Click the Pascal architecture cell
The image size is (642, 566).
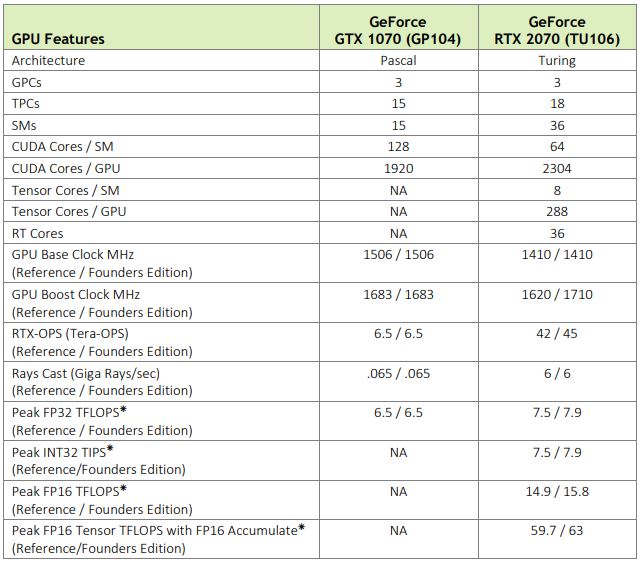click(399, 60)
